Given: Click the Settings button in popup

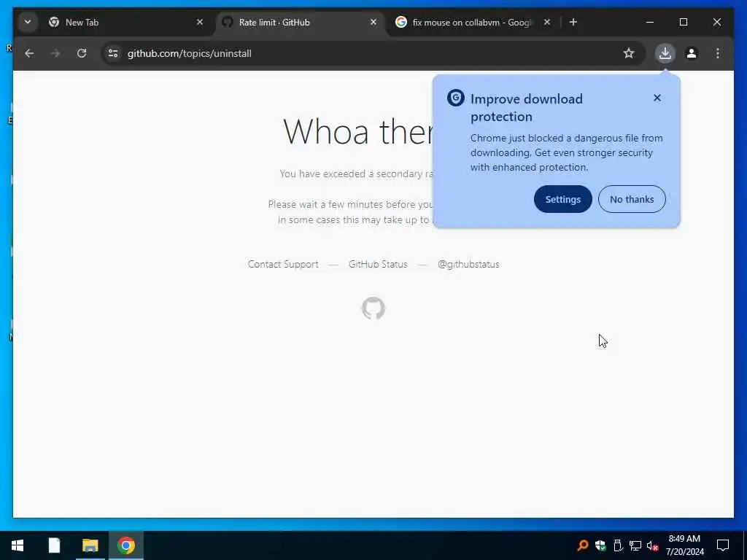Looking at the screenshot, I should point(562,199).
